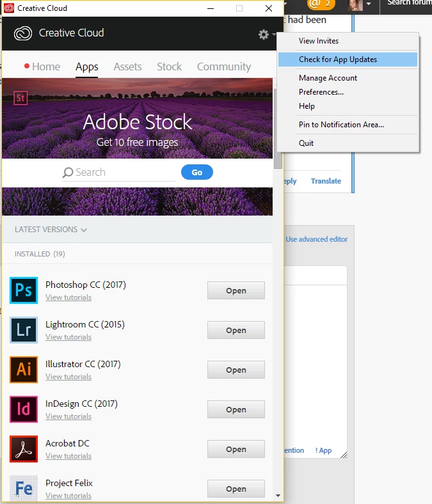Click the Project Felix Fe icon

24,488
